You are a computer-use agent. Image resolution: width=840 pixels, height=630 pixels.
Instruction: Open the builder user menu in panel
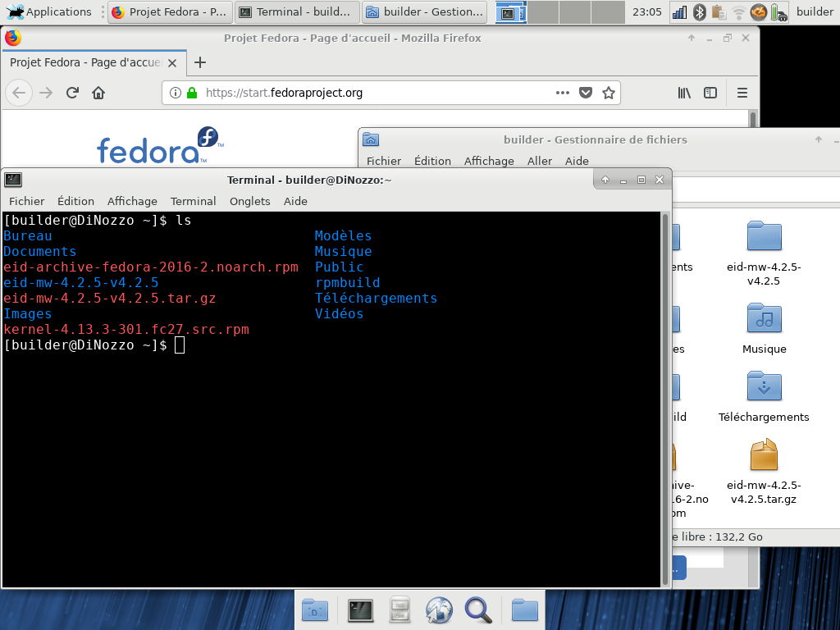(815, 11)
